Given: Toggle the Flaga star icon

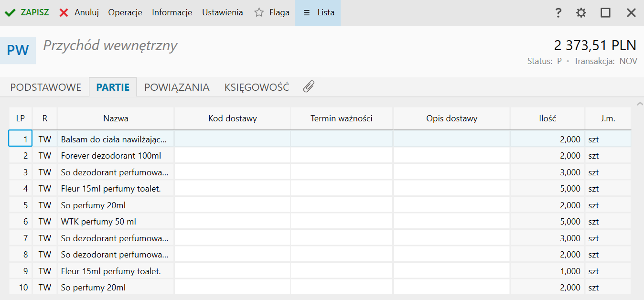Looking at the screenshot, I should click(x=259, y=13).
